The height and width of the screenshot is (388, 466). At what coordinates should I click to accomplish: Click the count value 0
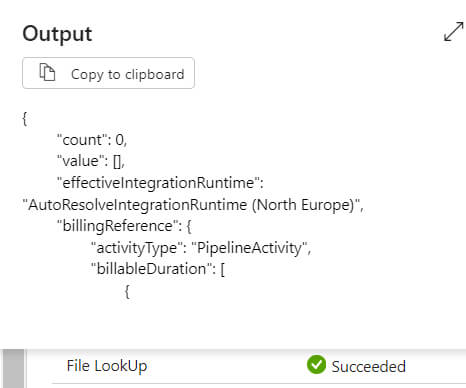point(119,140)
